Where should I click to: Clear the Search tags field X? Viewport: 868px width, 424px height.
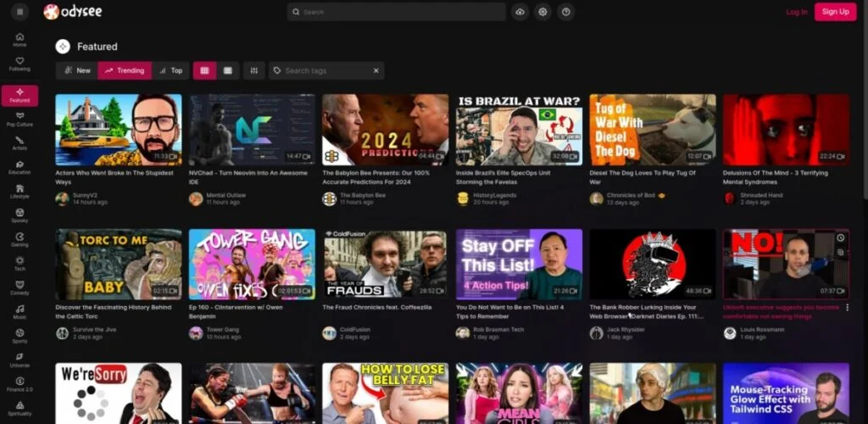click(376, 70)
